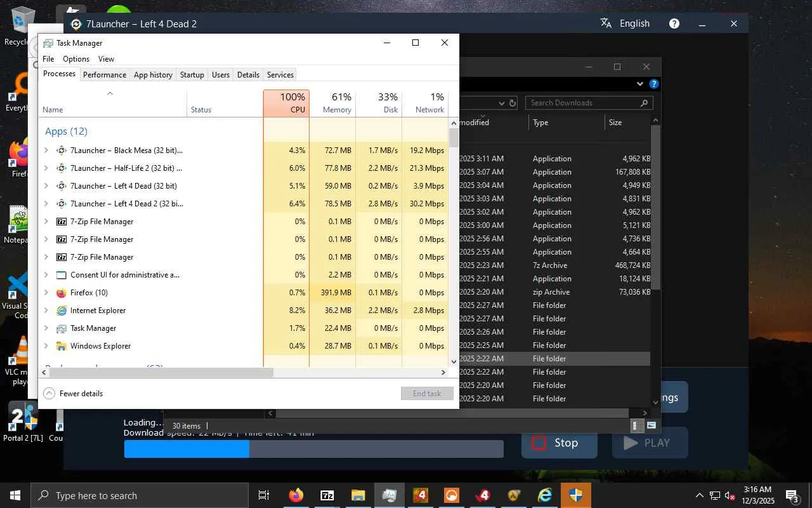Open the taskbar clock showing 3:16 AM
This screenshot has width=812, height=508.
tap(758, 495)
